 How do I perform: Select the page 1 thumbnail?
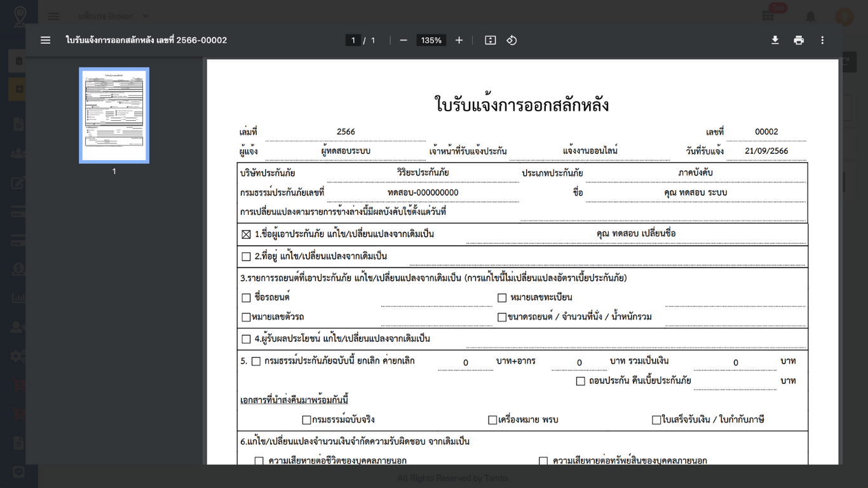pos(114,116)
